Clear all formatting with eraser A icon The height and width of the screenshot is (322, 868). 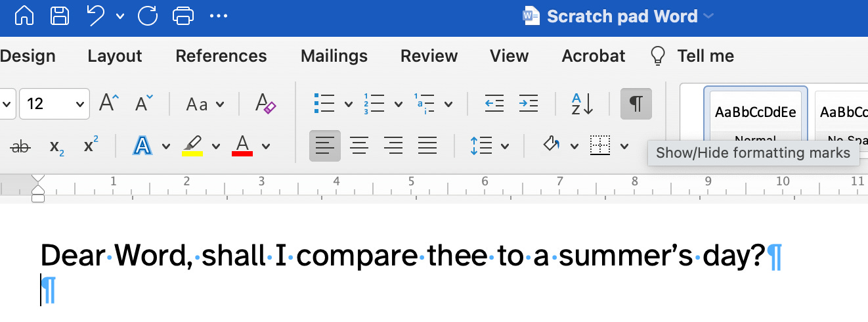coord(265,103)
